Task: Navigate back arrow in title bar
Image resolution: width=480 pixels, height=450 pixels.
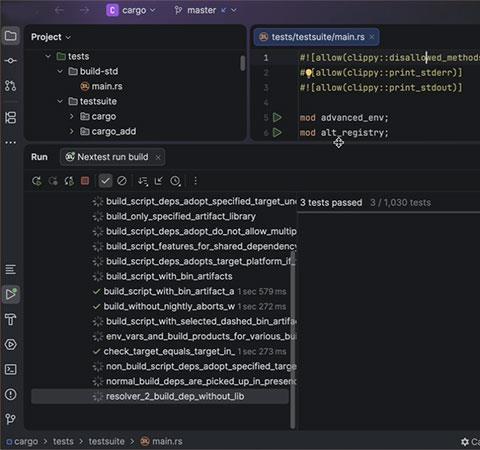Action: (x=59, y=10)
